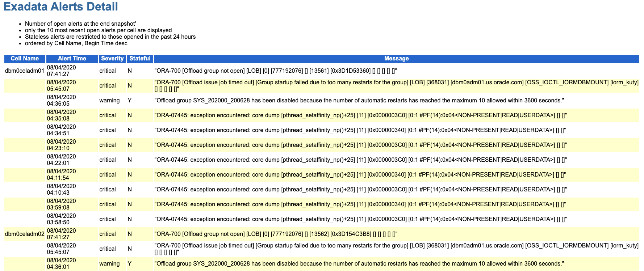
Task: Select the offload group disabled message at 04:36:01
Action: (x=359, y=264)
